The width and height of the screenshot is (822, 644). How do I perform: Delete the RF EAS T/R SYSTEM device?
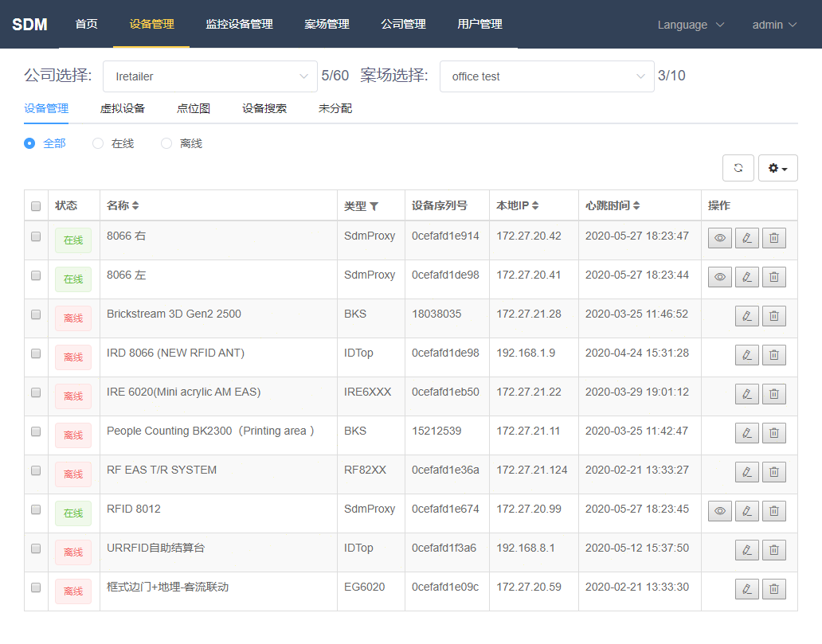click(773, 472)
